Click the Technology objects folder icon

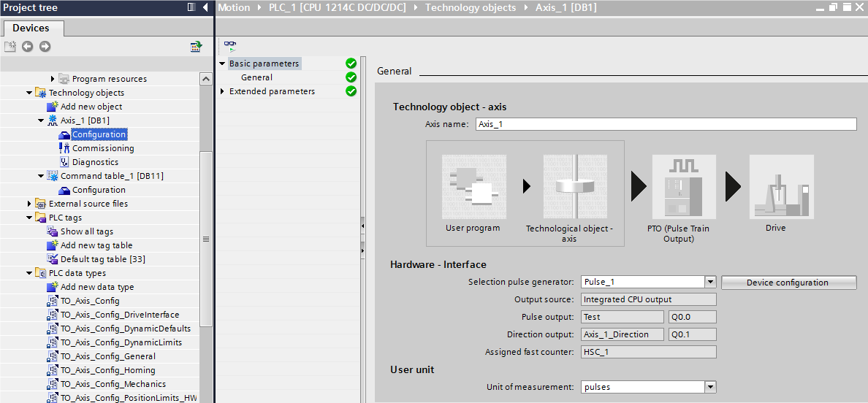pos(40,93)
